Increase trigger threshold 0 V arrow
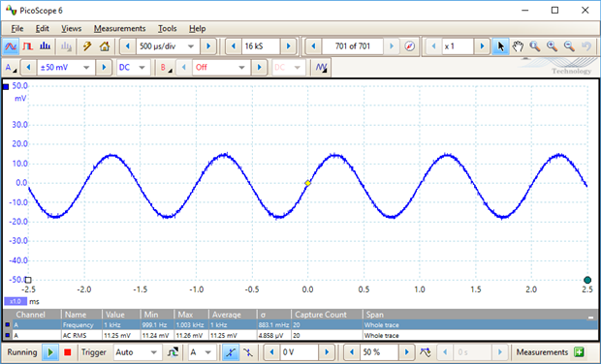The height and width of the screenshot is (364, 601). [327, 352]
